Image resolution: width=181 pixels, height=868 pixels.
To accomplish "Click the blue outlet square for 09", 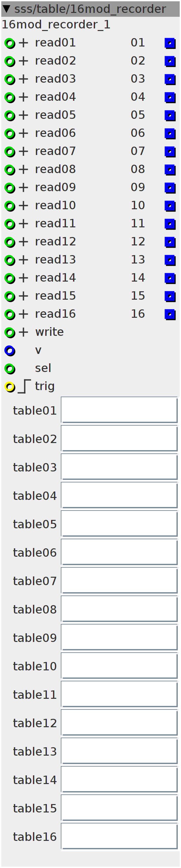I will coord(170,188).
